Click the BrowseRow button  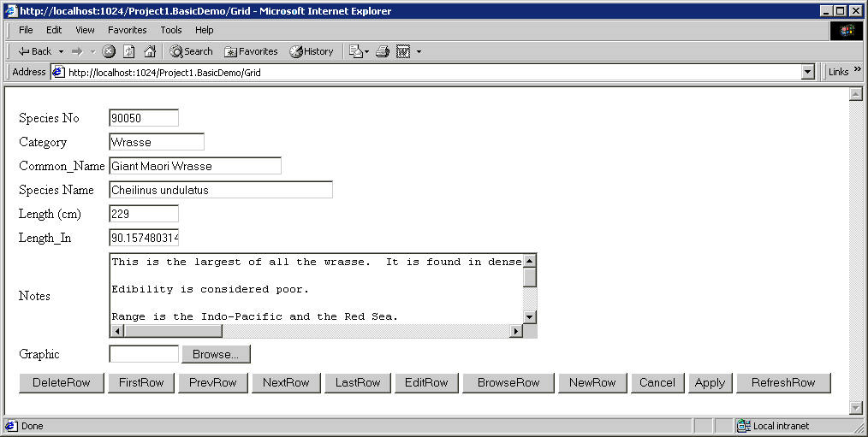pyautogui.click(x=508, y=383)
